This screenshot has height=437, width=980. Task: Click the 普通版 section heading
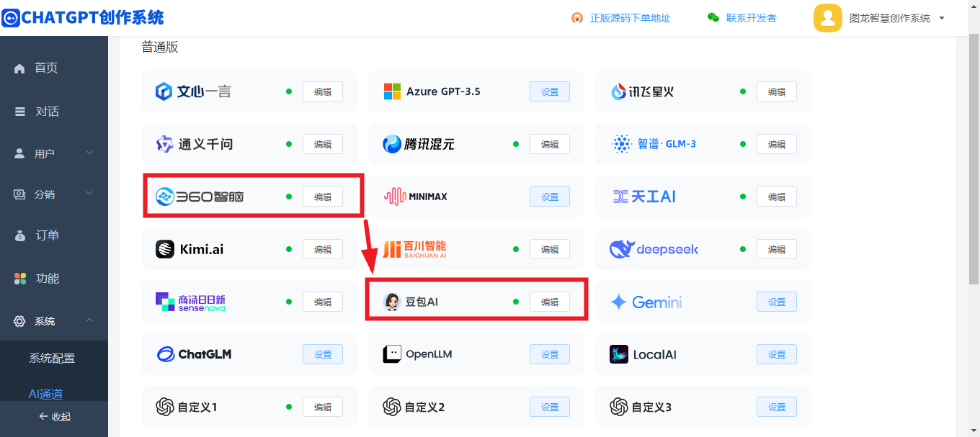tap(160, 48)
